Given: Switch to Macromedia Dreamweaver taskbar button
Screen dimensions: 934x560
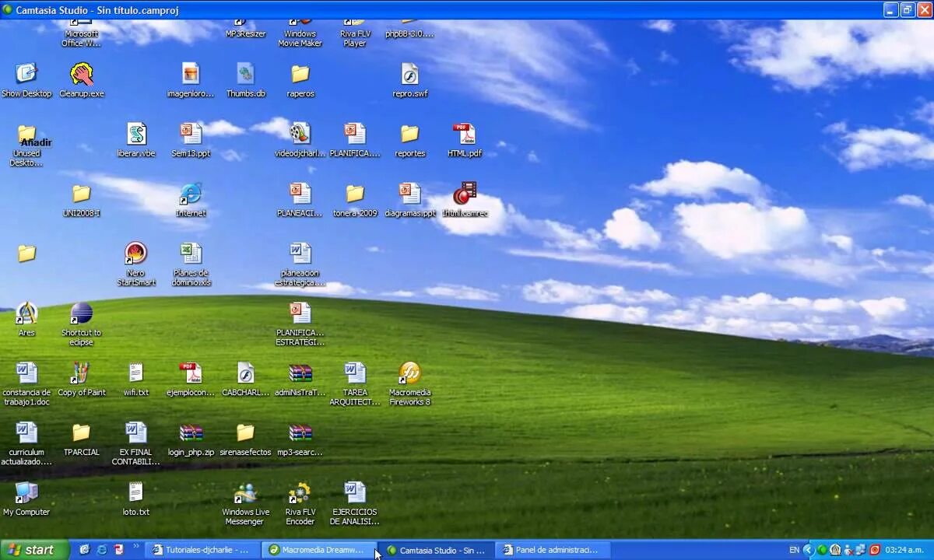Looking at the screenshot, I should (x=318, y=550).
